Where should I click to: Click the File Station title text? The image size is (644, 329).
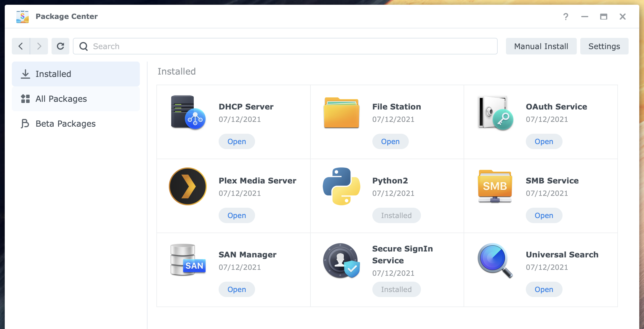(397, 107)
